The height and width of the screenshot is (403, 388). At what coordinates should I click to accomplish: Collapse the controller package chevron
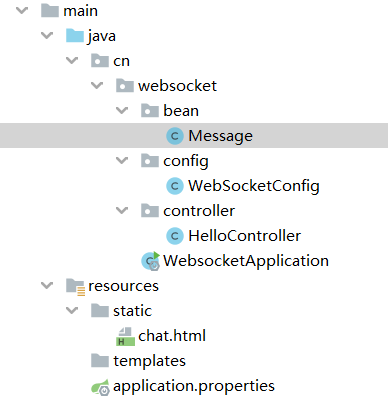[122, 211]
